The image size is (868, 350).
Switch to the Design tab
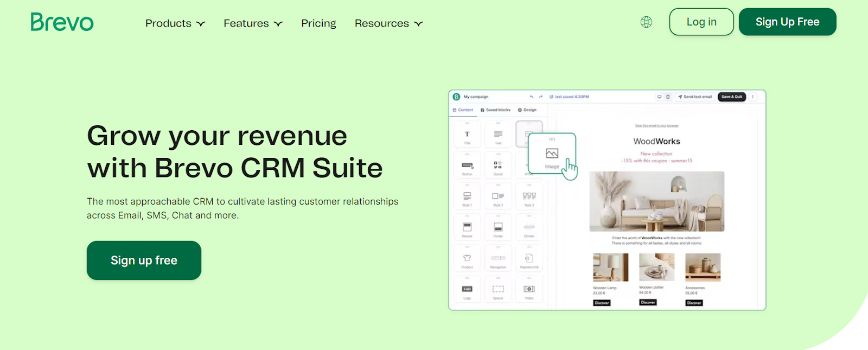[527, 110]
